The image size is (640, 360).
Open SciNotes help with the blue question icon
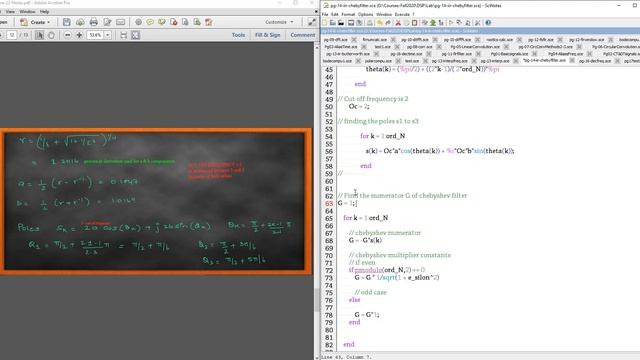pos(488,23)
